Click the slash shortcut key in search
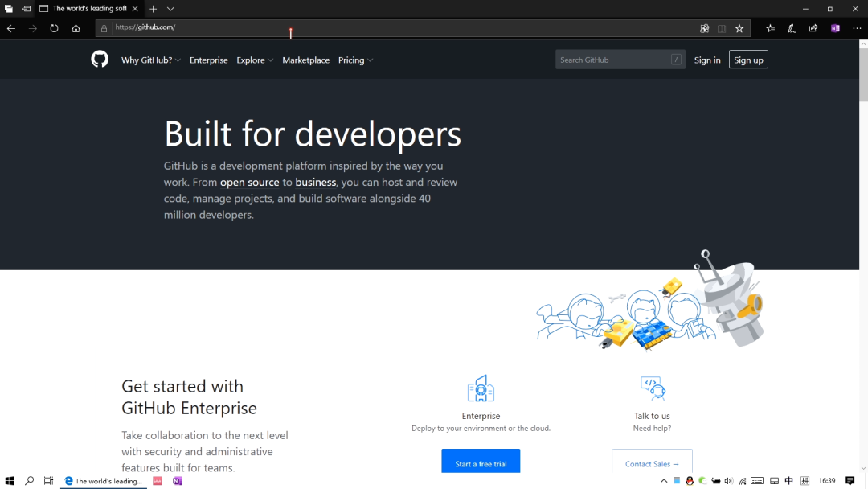The image size is (868, 489). (x=676, y=60)
